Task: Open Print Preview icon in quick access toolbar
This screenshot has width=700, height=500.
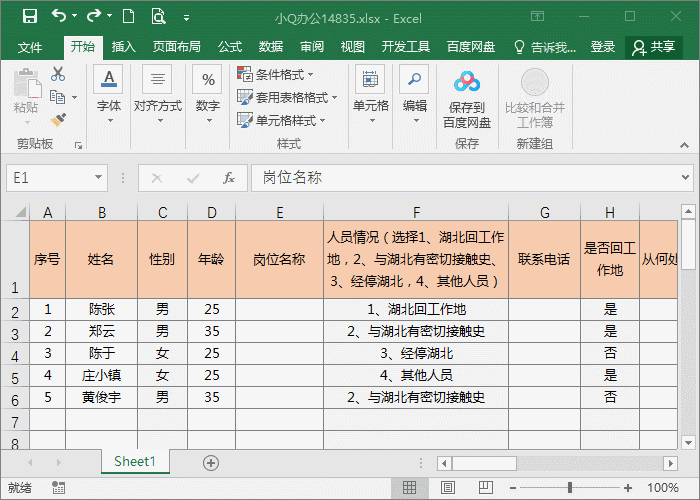Action: coord(158,17)
